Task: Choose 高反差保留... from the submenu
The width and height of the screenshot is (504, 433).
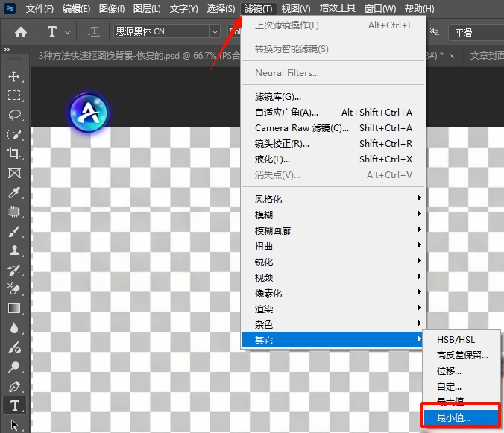Action: tap(462, 355)
